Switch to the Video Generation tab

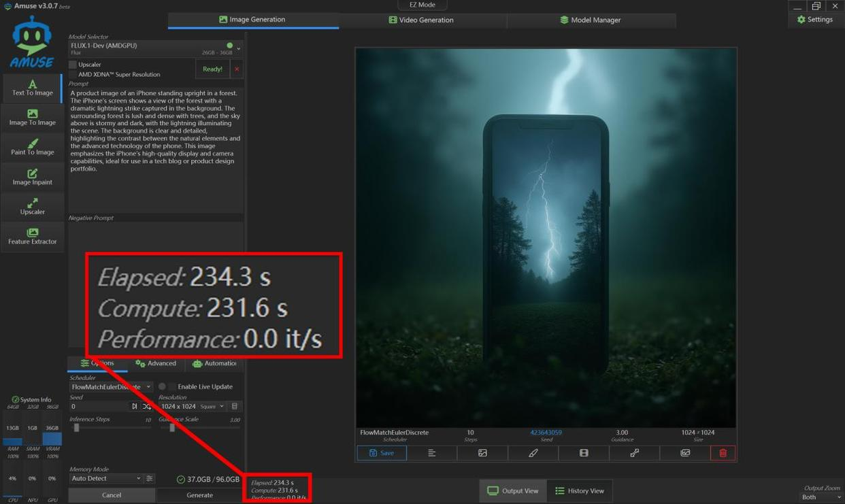pyautogui.click(x=421, y=20)
